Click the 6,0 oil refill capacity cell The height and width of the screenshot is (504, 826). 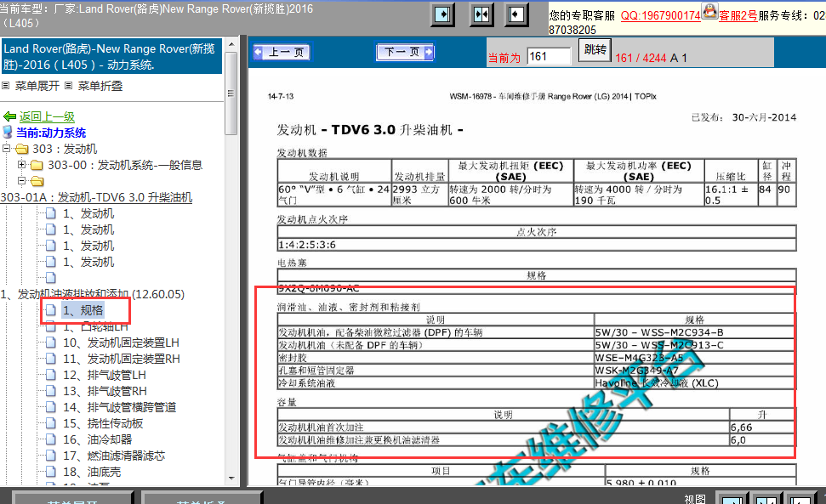(x=761, y=439)
